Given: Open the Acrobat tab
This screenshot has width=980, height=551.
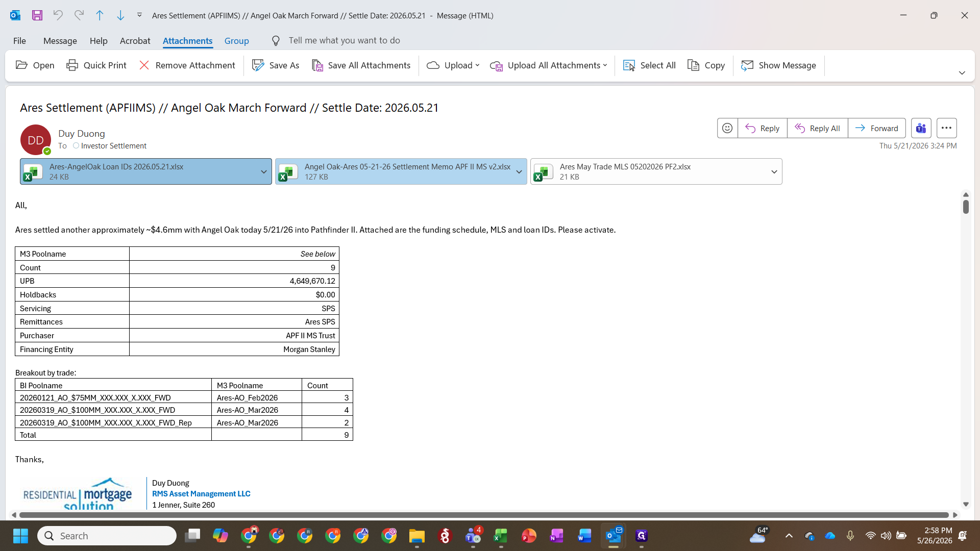Looking at the screenshot, I should (135, 41).
